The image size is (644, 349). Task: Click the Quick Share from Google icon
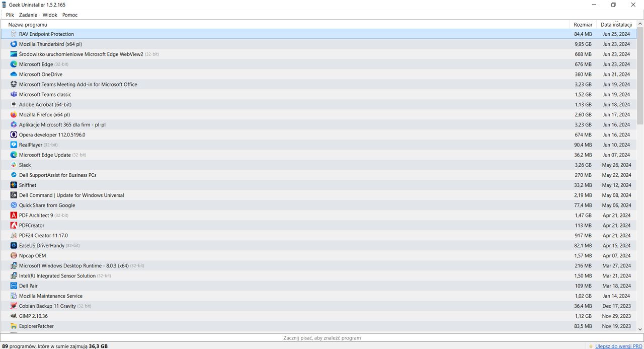click(x=14, y=205)
